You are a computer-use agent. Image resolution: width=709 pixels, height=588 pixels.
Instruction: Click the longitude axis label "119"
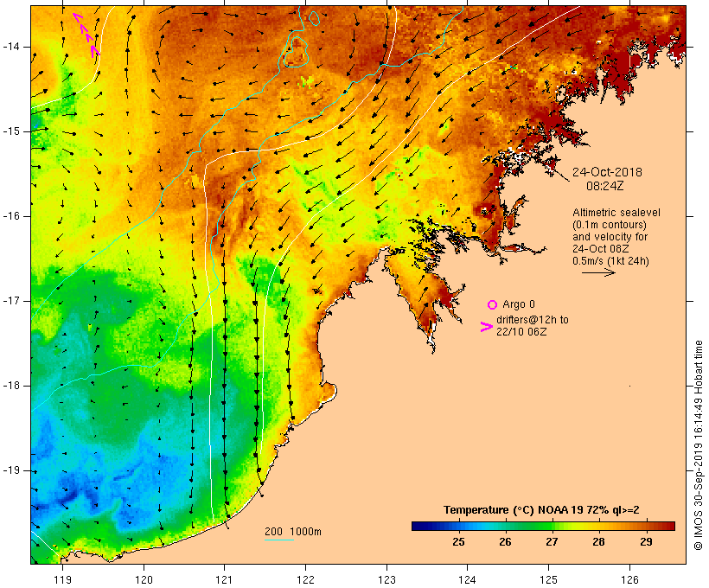(62, 579)
